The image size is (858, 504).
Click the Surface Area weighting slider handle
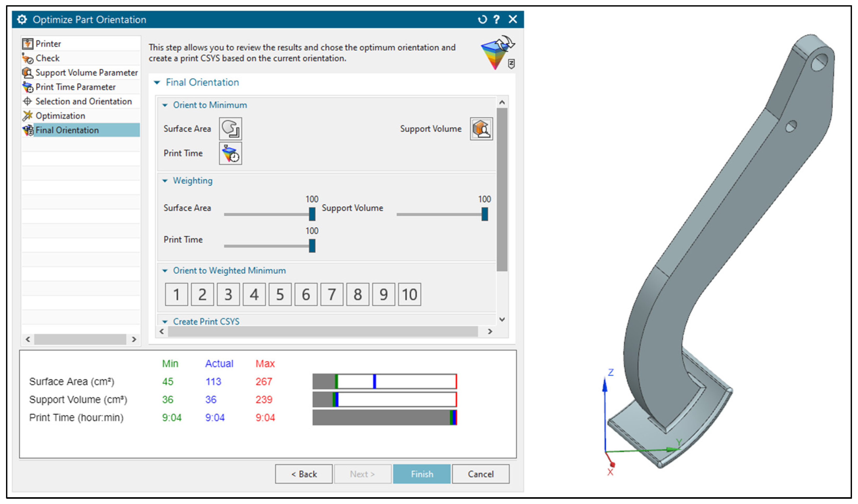[312, 214]
